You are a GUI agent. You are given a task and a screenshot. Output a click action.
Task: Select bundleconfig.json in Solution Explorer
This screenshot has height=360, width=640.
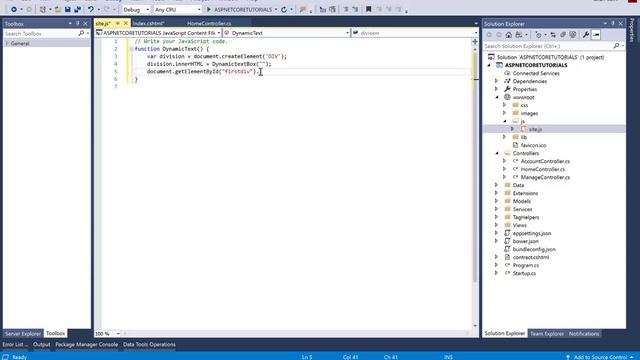(x=534, y=249)
